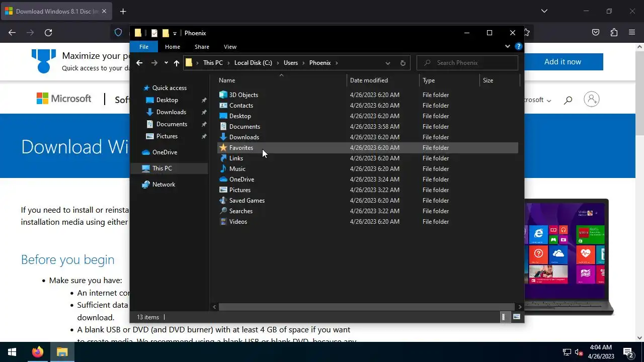The height and width of the screenshot is (362, 644).
Task: Open the 3D Objects folder icon
Action: 223,95
